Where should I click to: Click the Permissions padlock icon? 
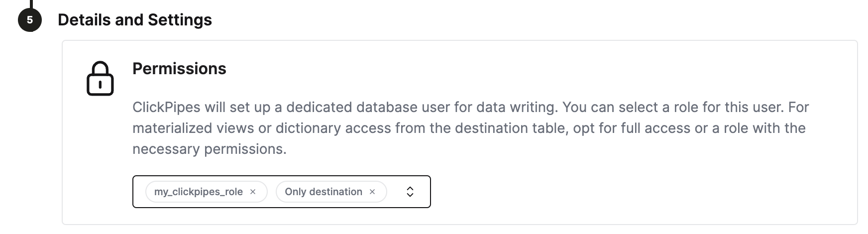coord(100,79)
